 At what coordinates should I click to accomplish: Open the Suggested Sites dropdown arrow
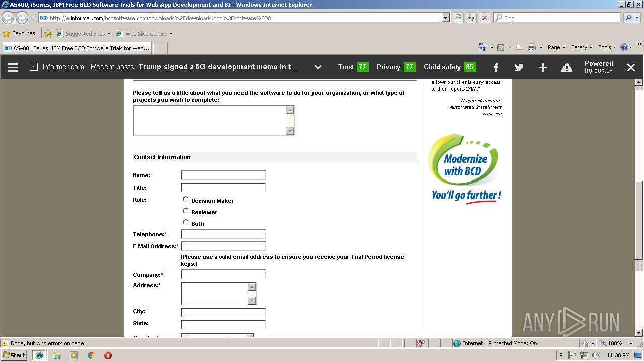click(109, 34)
